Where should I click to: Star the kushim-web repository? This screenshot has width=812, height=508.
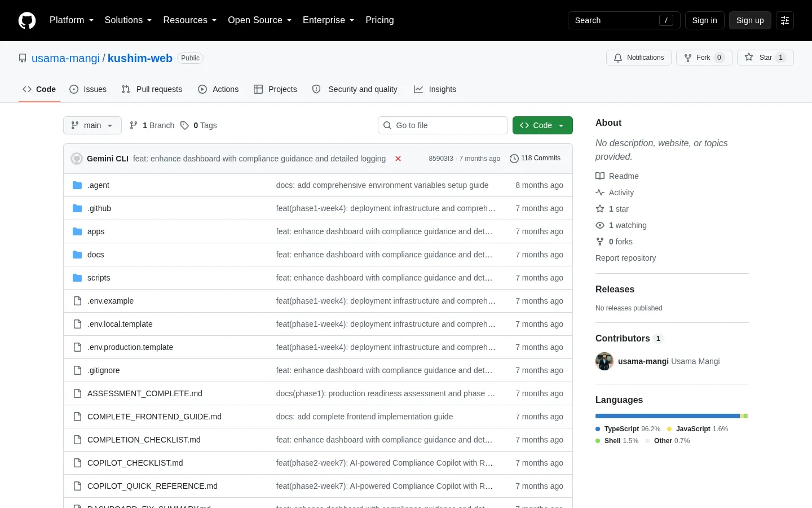pyautogui.click(x=765, y=58)
